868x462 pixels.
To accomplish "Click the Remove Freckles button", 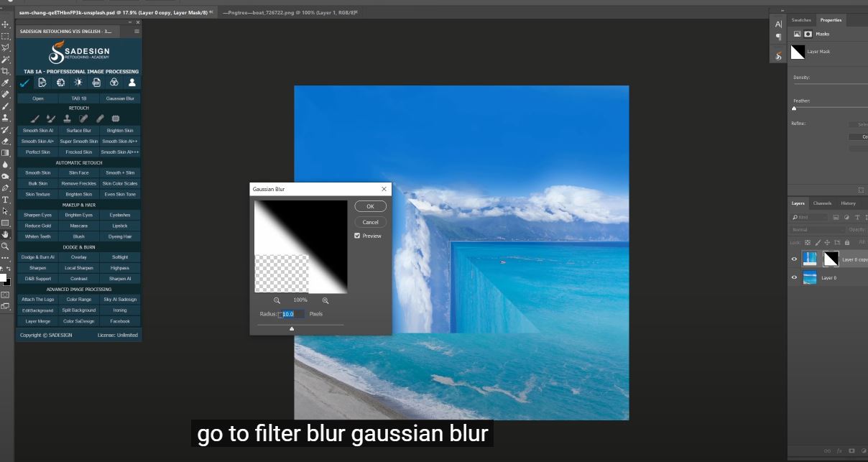I will [79, 183].
